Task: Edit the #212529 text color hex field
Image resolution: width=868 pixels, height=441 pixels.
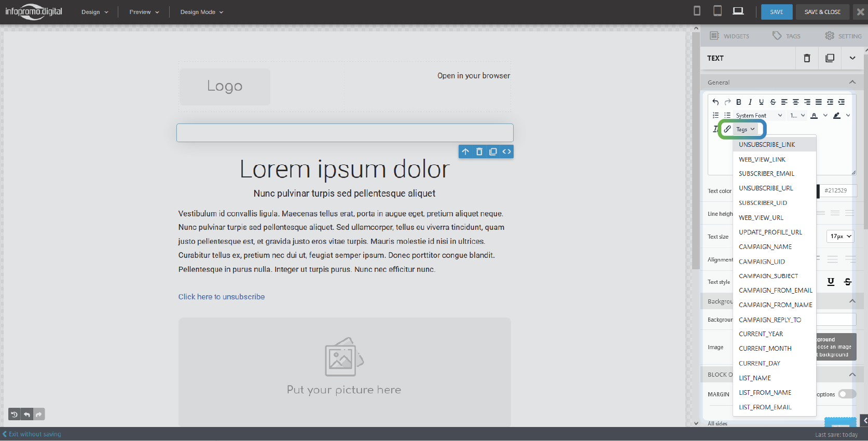Action: (x=839, y=190)
